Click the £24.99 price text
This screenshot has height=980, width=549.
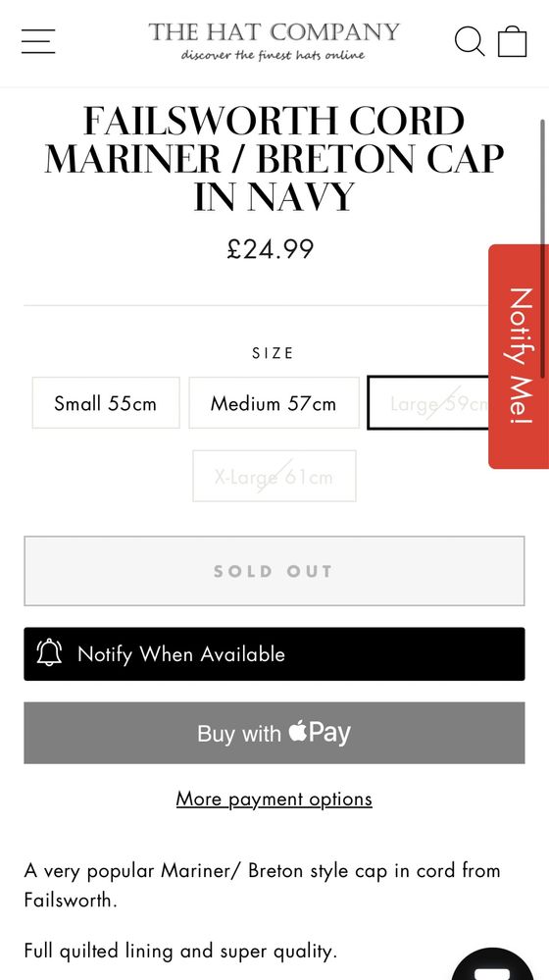(x=270, y=249)
